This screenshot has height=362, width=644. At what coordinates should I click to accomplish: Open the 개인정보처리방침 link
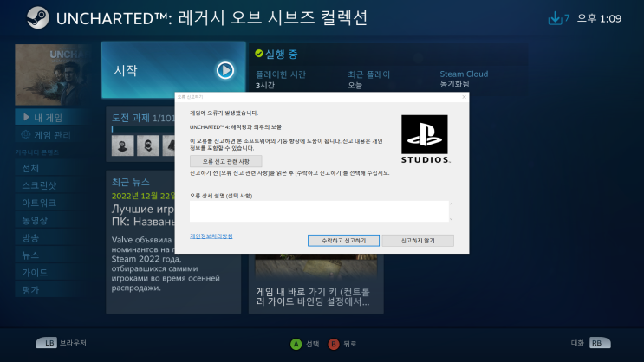pos(211,236)
